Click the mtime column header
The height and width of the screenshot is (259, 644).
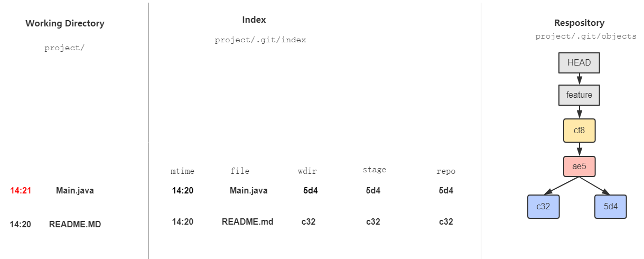click(x=182, y=171)
